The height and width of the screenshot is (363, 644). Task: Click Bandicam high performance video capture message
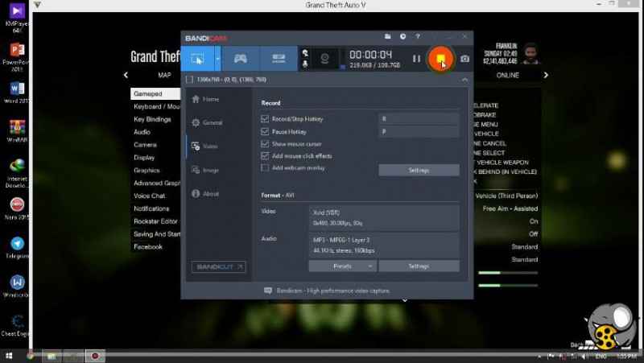click(328, 291)
